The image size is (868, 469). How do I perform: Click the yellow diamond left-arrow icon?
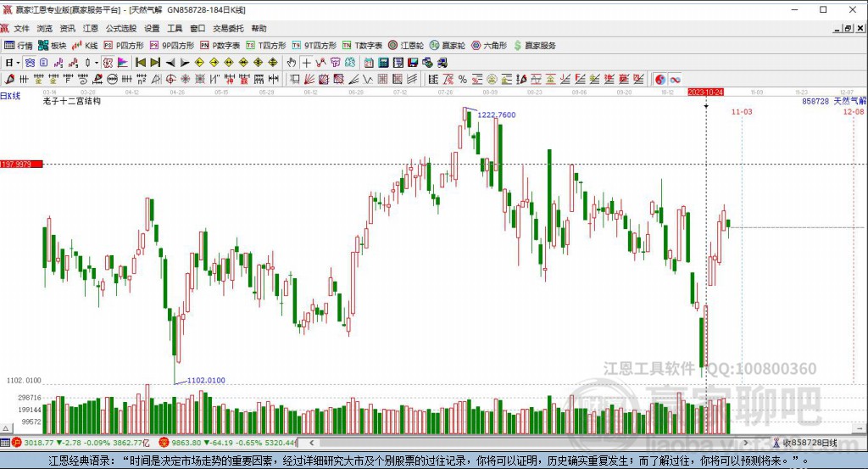pyautogui.click(x=200, y=63)
